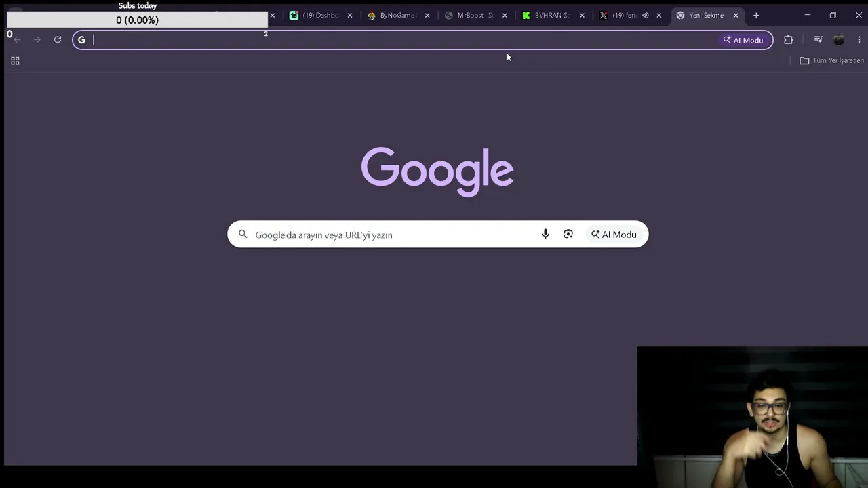This screenshot has height=488, width=868.
Task: Switch to the BVHRAN Kick tab
Action: tap(548, 16)
